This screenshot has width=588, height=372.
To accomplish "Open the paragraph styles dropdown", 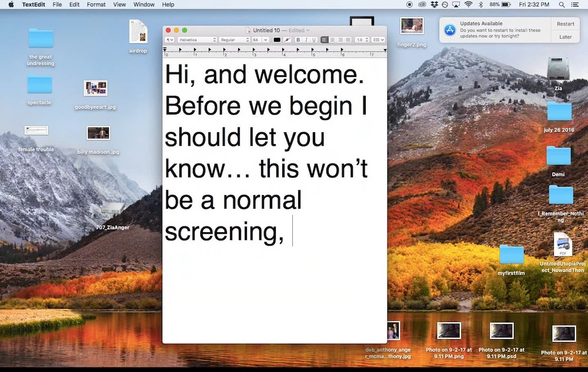I will tap(169, 40).
